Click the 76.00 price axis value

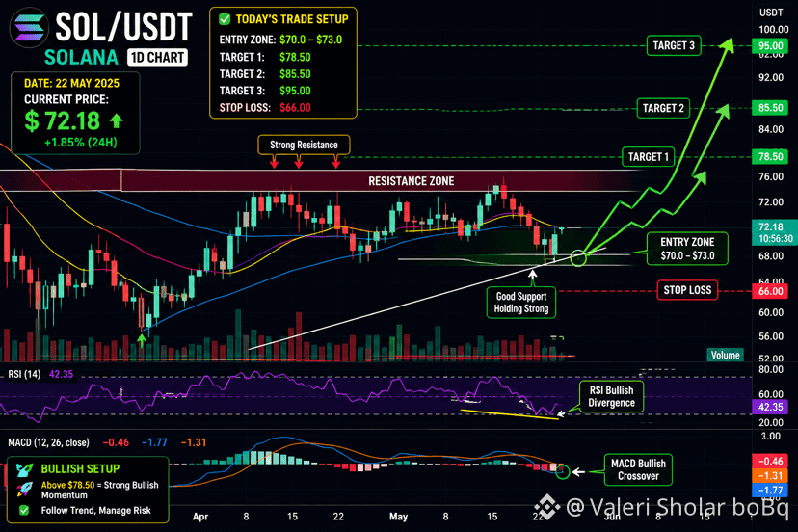point(771,176)
